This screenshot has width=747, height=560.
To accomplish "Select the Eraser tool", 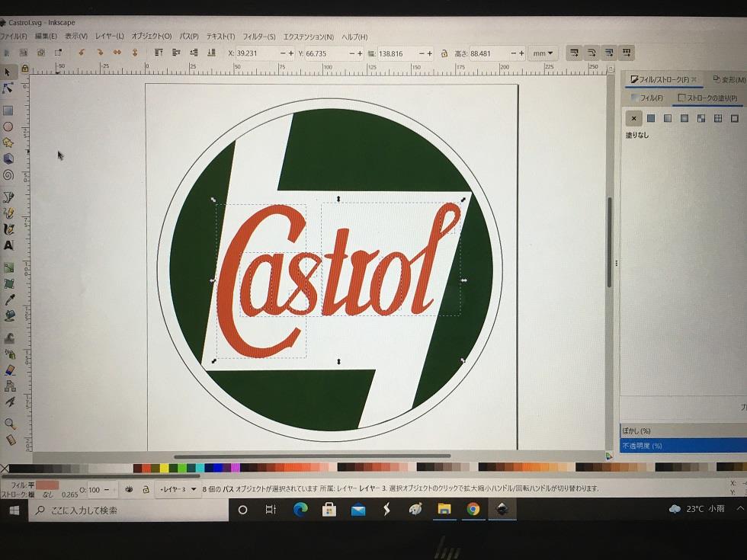I will [10, 370].
